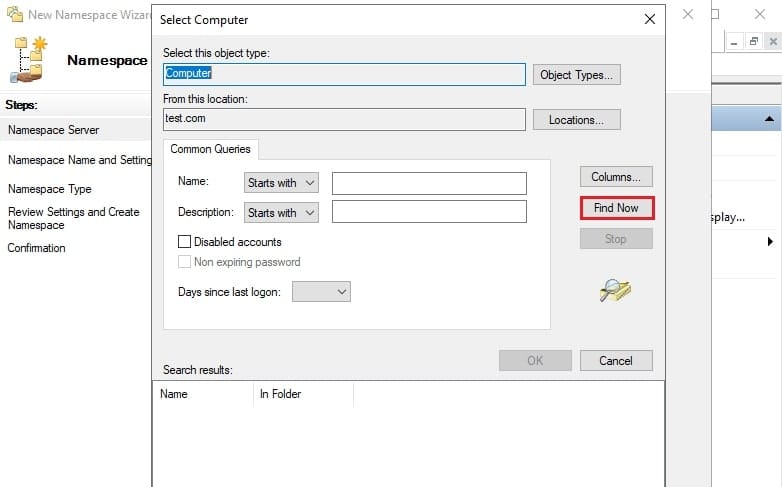Click the search magnifier folder icon

615,290
